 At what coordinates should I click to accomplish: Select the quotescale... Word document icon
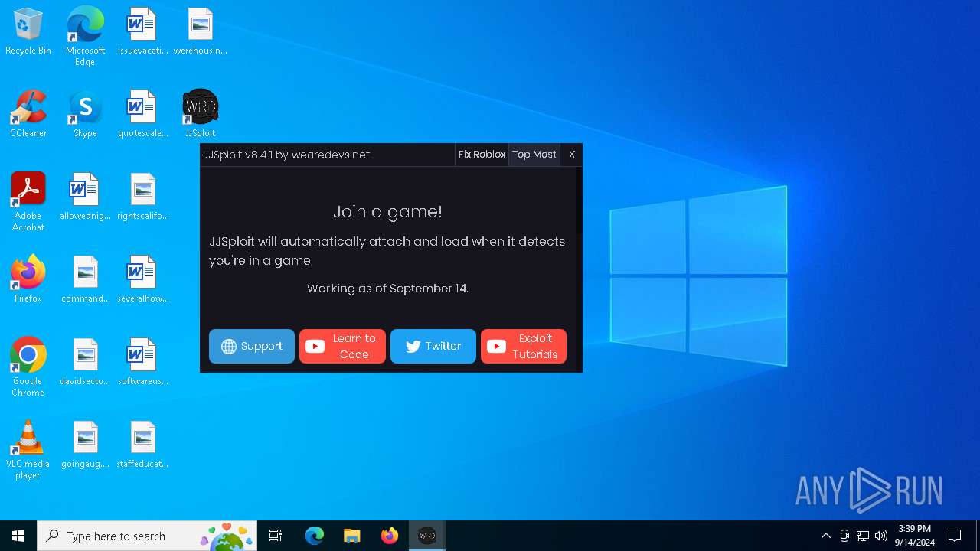pos(142,115)
